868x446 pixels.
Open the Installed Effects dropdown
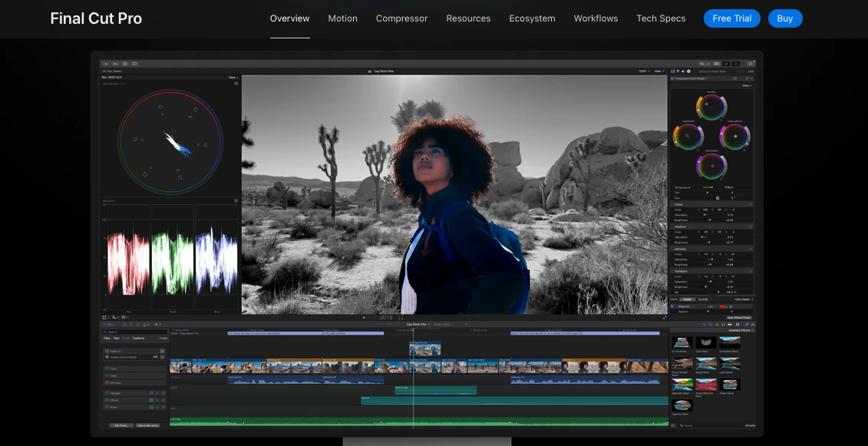(x=741, y=330)
